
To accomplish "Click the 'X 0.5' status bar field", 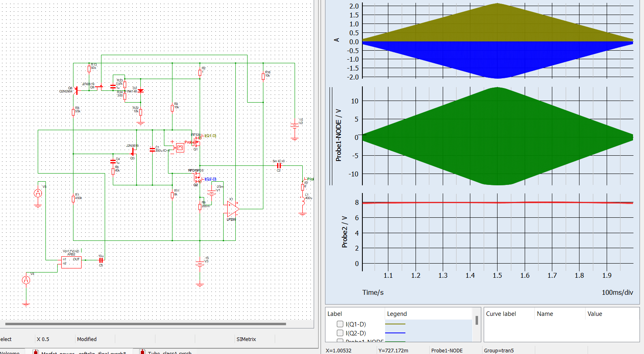I will [43, 339].
